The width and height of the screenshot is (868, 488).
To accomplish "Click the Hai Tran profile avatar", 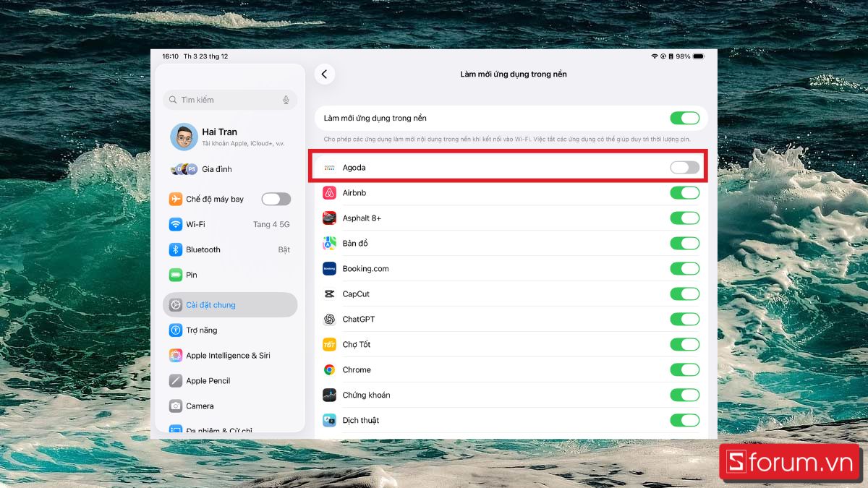I will click(x=184, y=136).
